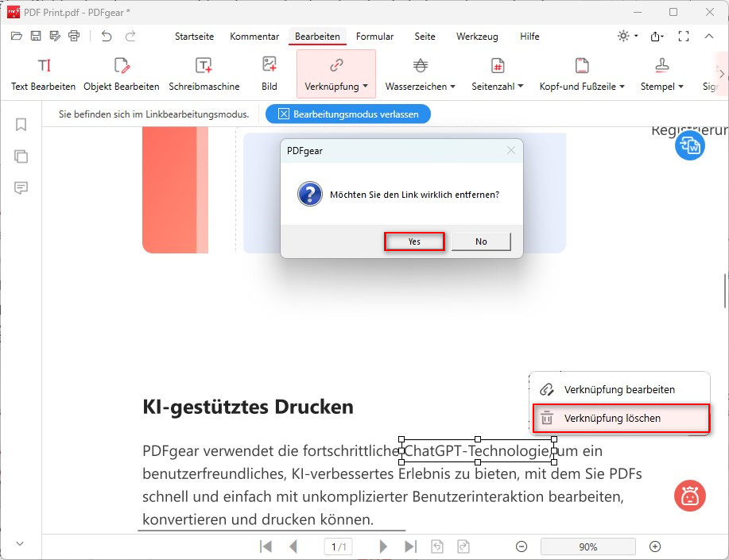Viewport: 729px width, 560px height.
Task: Open the bookmarks panel in the sidebar
Action: tap(20, 125)
